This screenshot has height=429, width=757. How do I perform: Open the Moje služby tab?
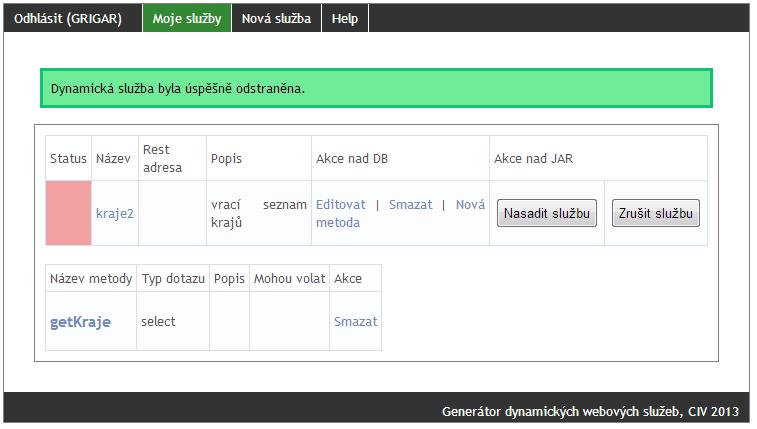187,18
